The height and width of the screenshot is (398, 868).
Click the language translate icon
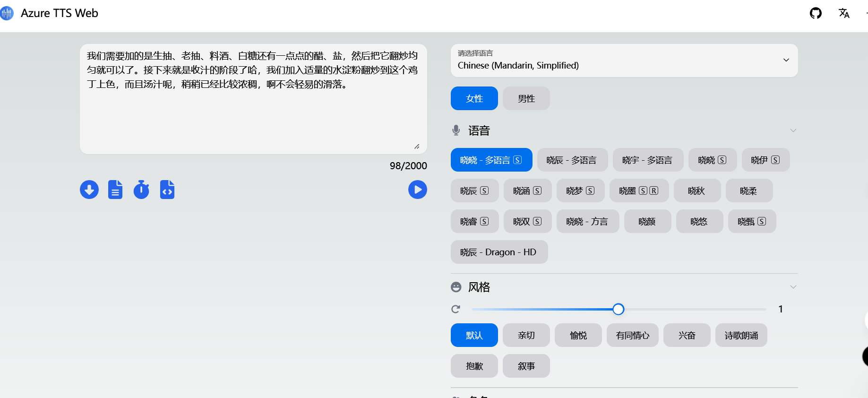pos(844,13)
